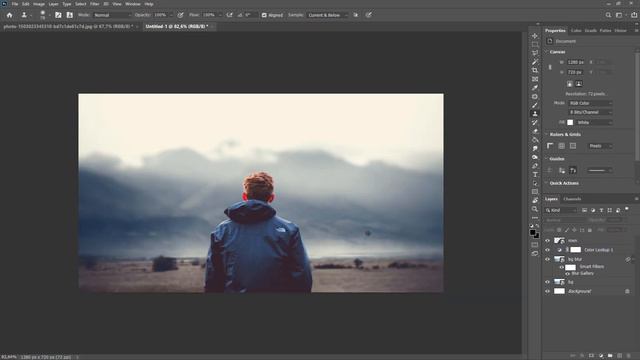Select the History Brush tool
Image resolution: width=640 pixels, height=360 pixels.
[x=535, y=122]
